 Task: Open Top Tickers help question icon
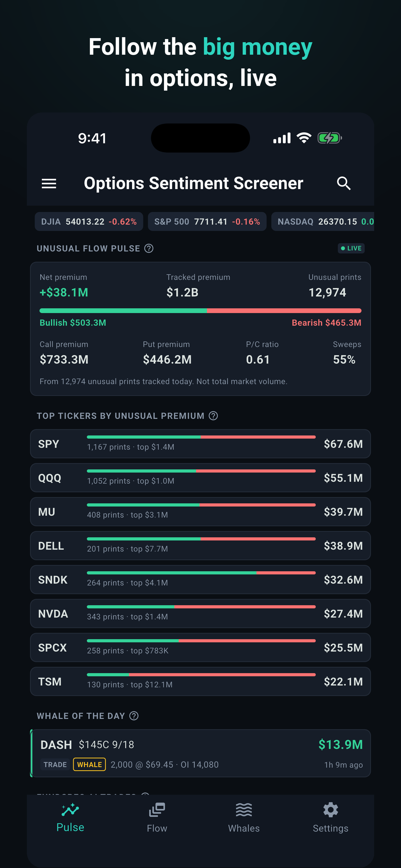pyautogui.click(x=213, y=416)
